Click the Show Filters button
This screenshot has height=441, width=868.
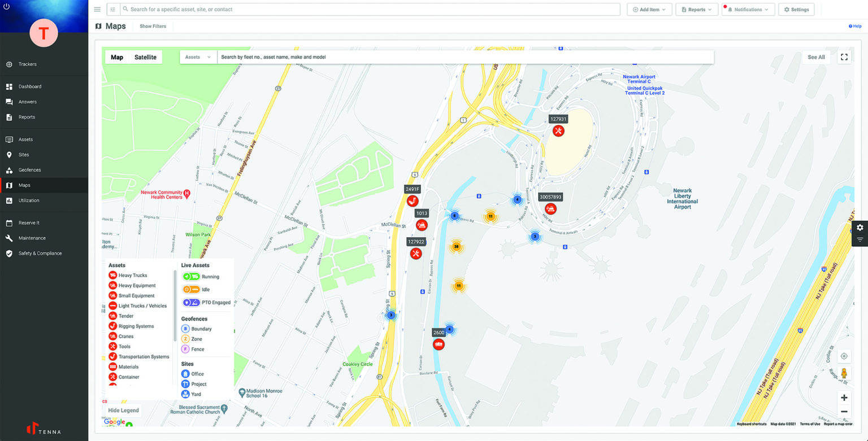tap(153, 27)
